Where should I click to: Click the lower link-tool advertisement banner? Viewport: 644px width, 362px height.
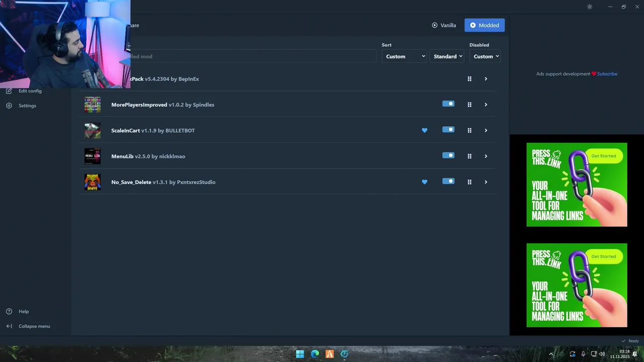(577, 285)
